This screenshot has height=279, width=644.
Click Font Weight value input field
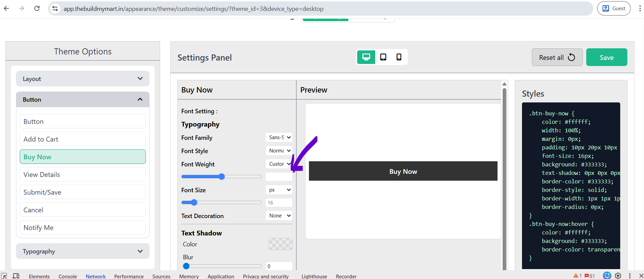279,177
